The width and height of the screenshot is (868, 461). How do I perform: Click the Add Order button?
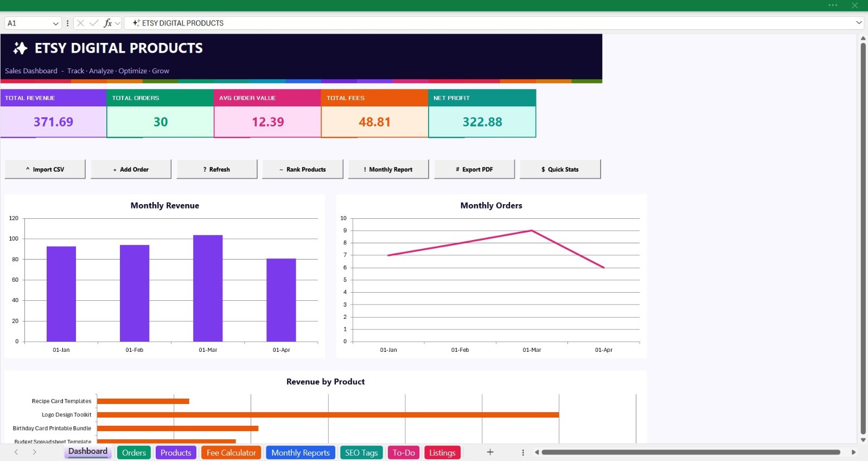(131, 169)
